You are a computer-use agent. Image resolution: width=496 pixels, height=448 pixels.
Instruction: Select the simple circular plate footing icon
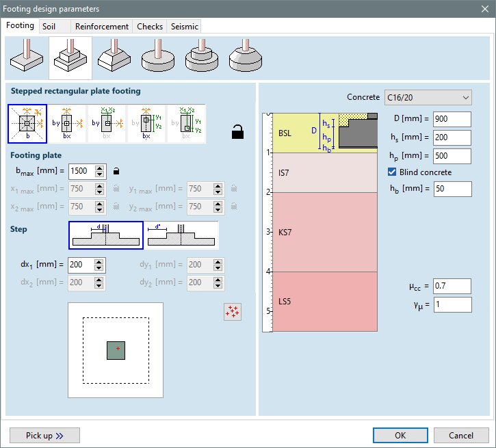[158, 57]
